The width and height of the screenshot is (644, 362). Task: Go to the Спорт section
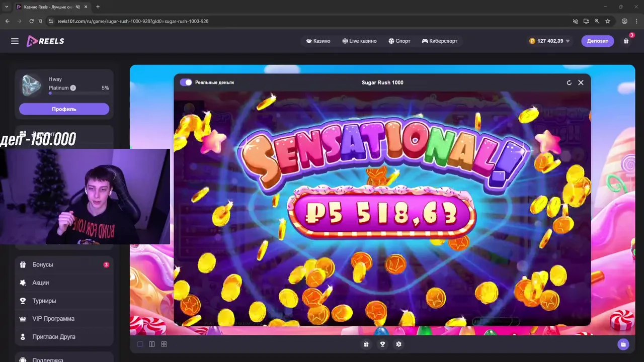[x=399, y=41]
